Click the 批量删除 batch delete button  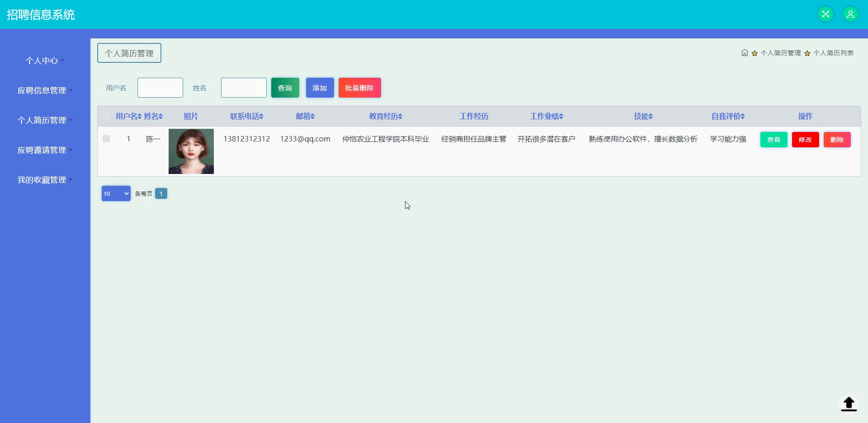[x=360, y=88]
